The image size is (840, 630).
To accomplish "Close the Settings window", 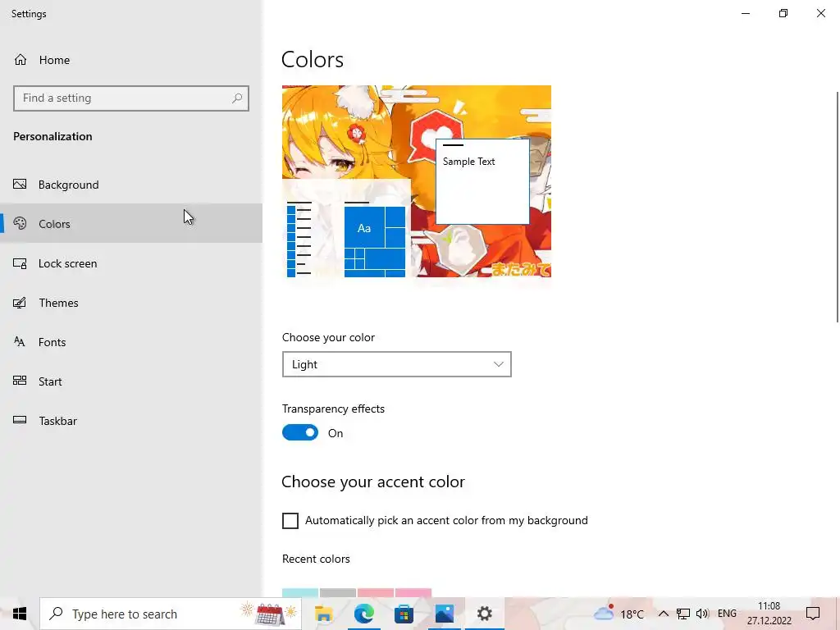I will click(820, 13).
